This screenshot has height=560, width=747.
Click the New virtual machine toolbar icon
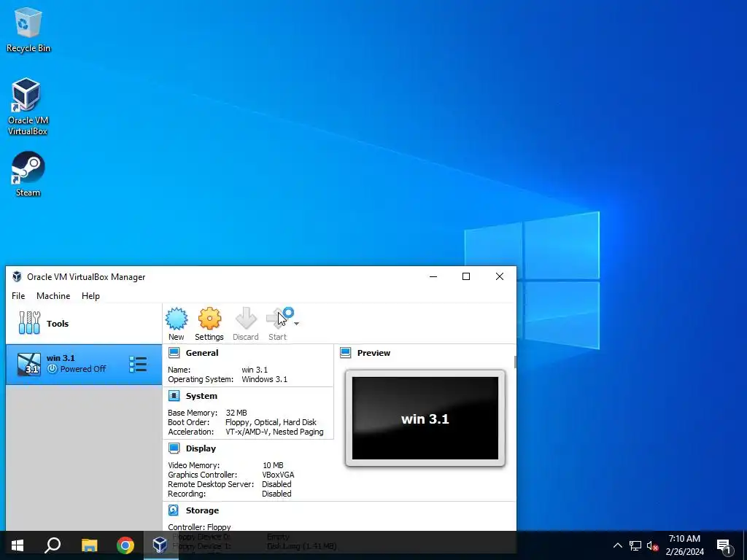coord(177,324)
